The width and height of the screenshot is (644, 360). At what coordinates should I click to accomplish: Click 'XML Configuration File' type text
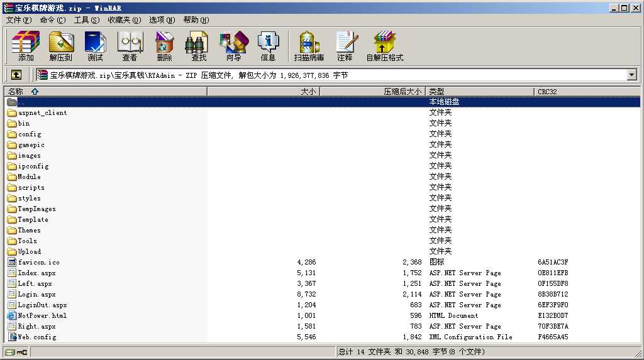point(470,337)
